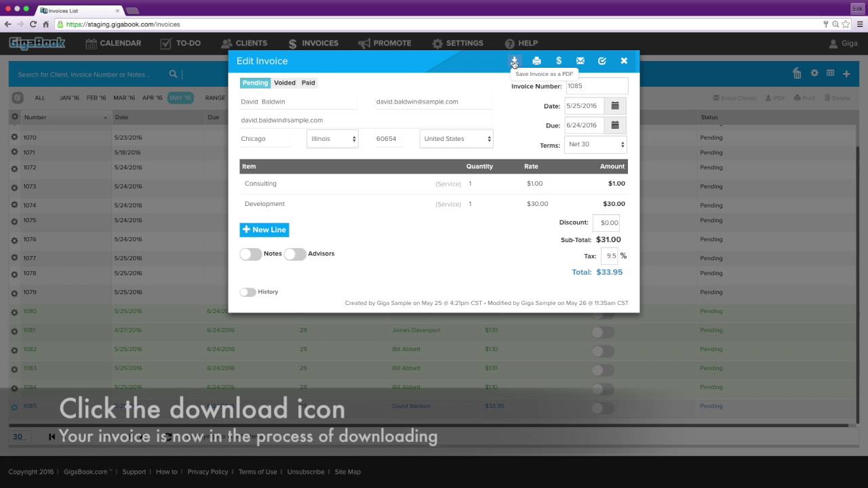
Task: Click the GigaBook logo
Action: coord(37,43)
